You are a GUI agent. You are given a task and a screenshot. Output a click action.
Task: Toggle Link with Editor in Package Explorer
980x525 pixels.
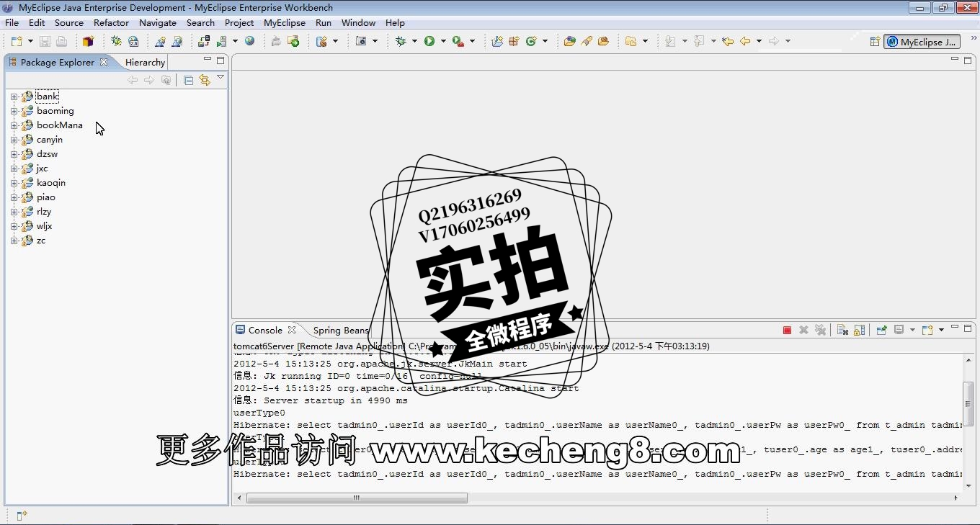pos(205,80)
